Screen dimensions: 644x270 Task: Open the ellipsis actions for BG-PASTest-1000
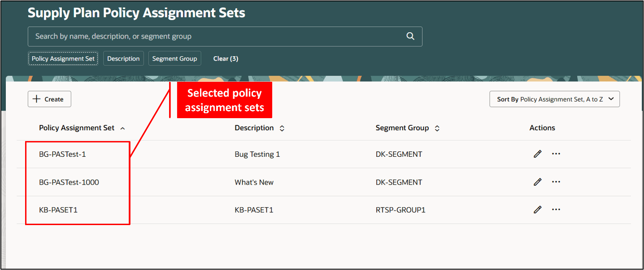(x=556, y=181)
